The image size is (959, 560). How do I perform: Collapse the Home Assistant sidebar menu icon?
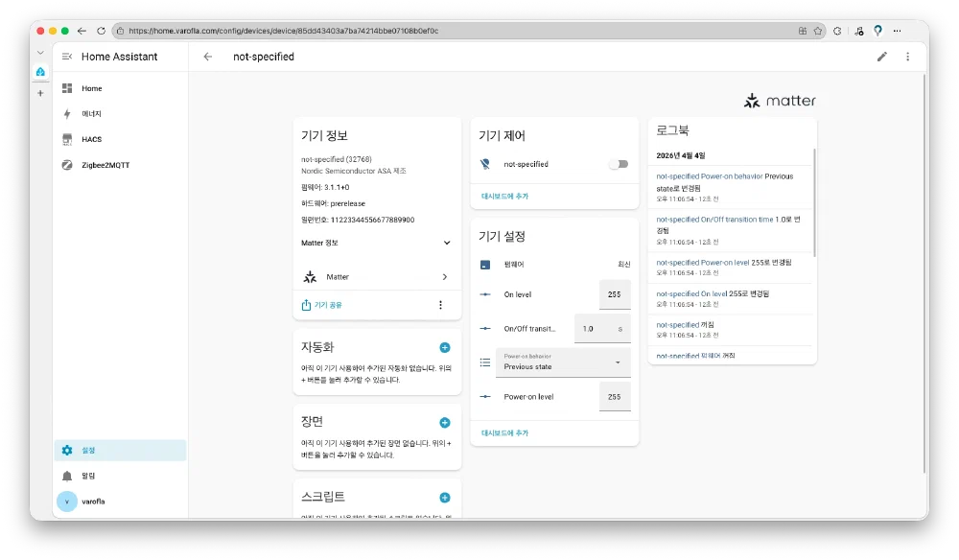coord(67,57)
